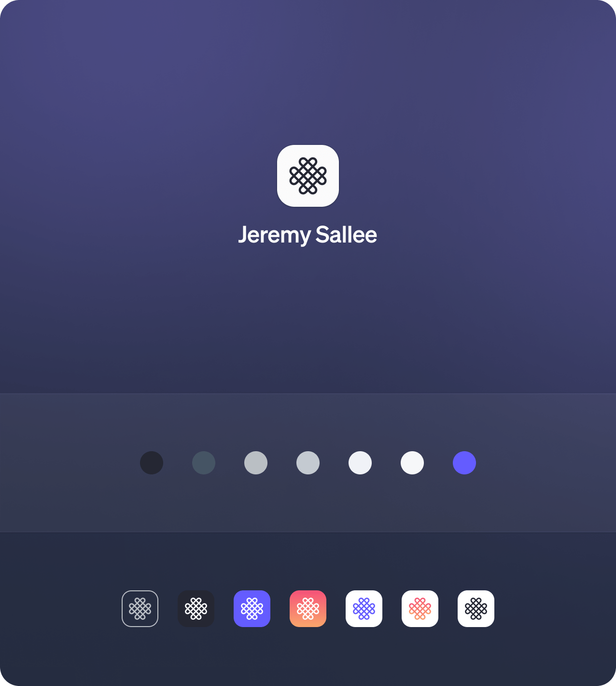Choose the black tile with white knot
Viewport: 616px width, 686px height.
196,609
